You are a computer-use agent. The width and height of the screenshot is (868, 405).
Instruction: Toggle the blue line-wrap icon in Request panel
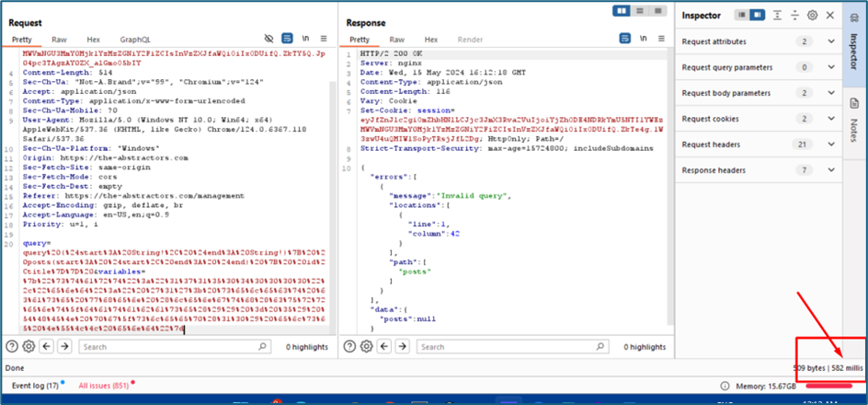click(287, 39)
